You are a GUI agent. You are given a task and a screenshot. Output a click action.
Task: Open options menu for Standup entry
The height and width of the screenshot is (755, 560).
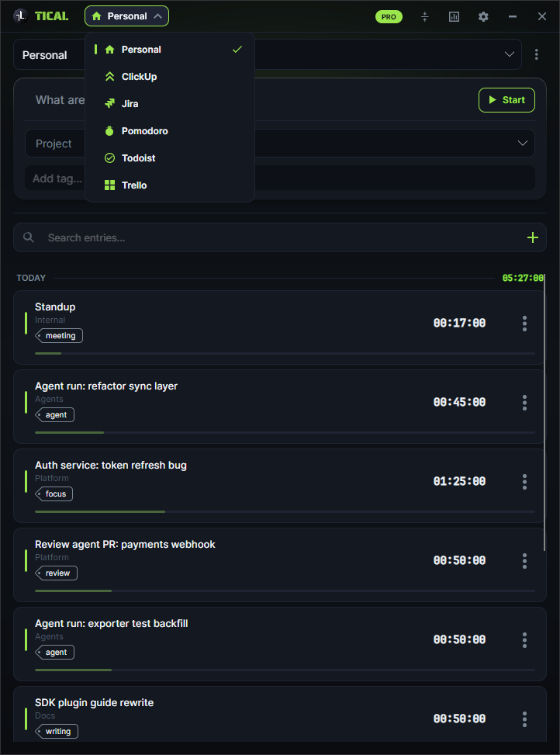(524, 323)
